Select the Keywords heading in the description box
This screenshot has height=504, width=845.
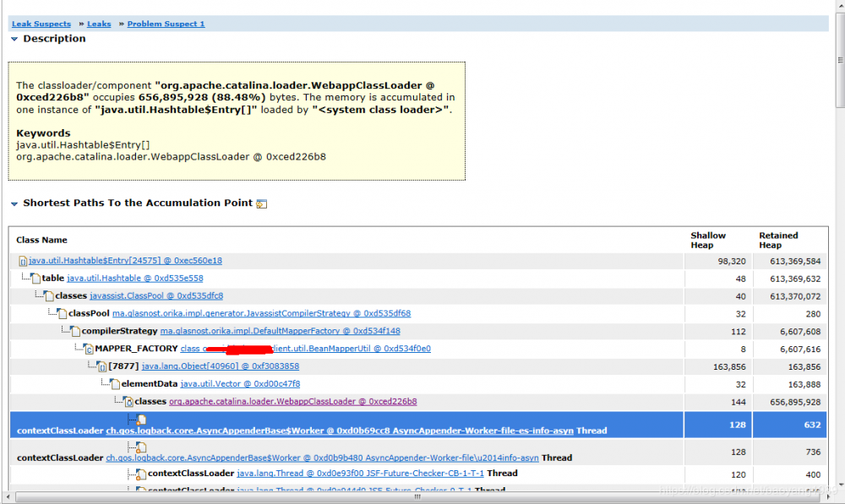(x=43, y=133)
